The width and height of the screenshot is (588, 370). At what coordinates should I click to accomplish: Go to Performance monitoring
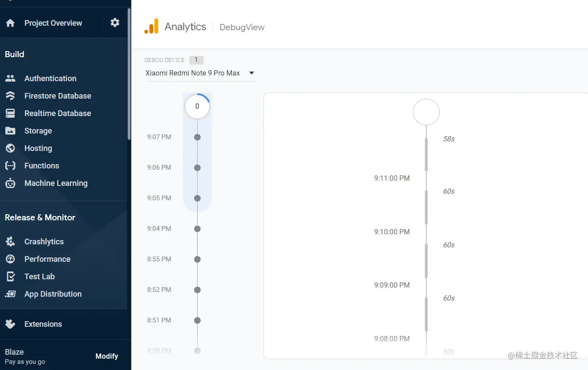click(47, 259)
